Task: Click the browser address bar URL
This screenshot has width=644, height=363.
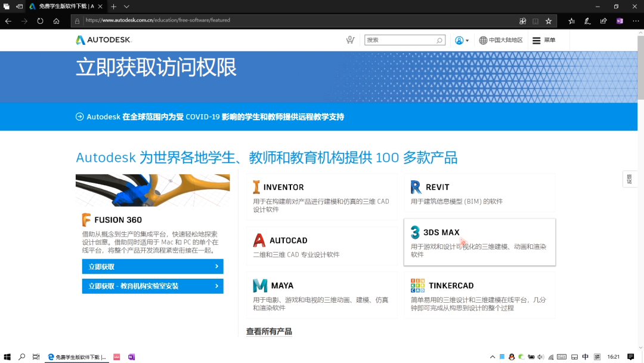Action: (158, 20)
